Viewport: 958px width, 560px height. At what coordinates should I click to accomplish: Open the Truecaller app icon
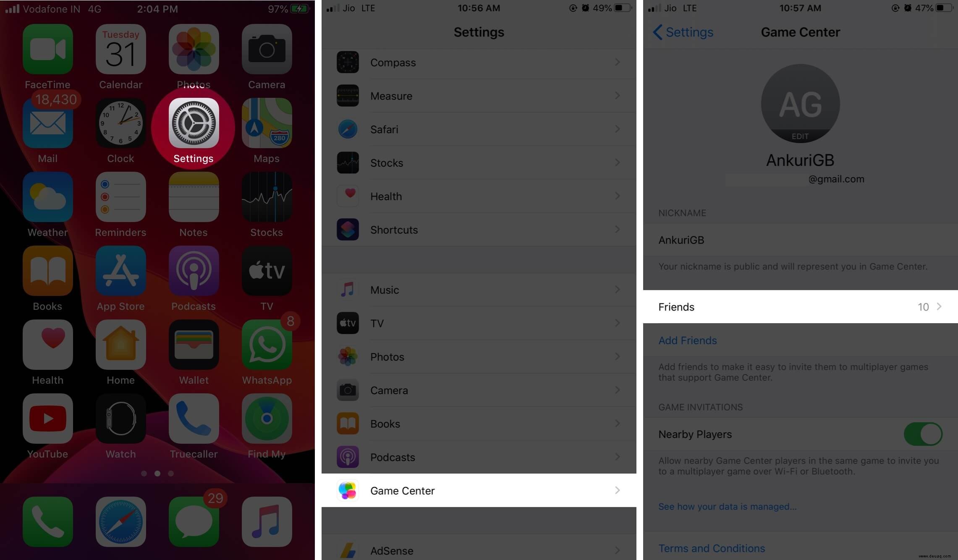pyautogui.click(x=194, y=426)
